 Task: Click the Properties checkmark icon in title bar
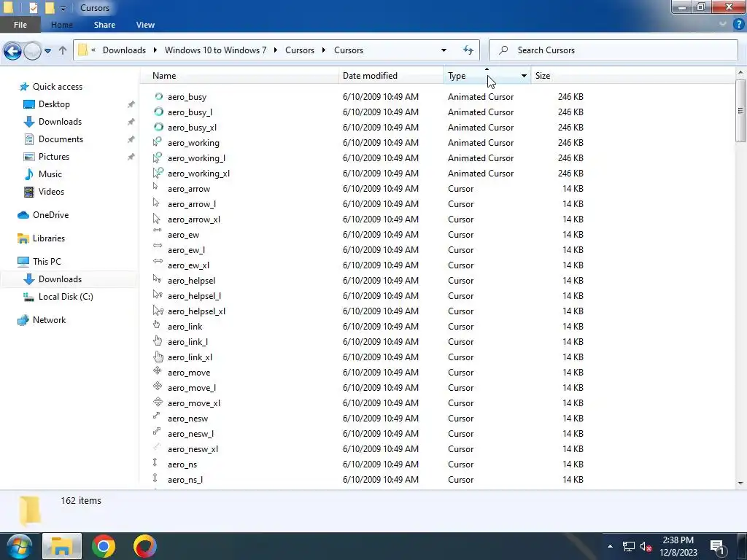tap(33, 7)
